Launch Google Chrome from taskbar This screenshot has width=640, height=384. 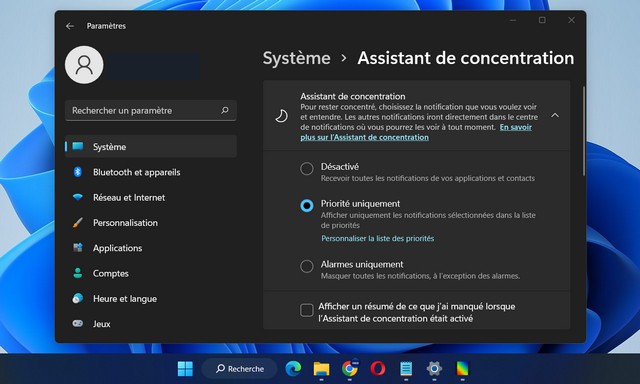(x=349, y=369)
